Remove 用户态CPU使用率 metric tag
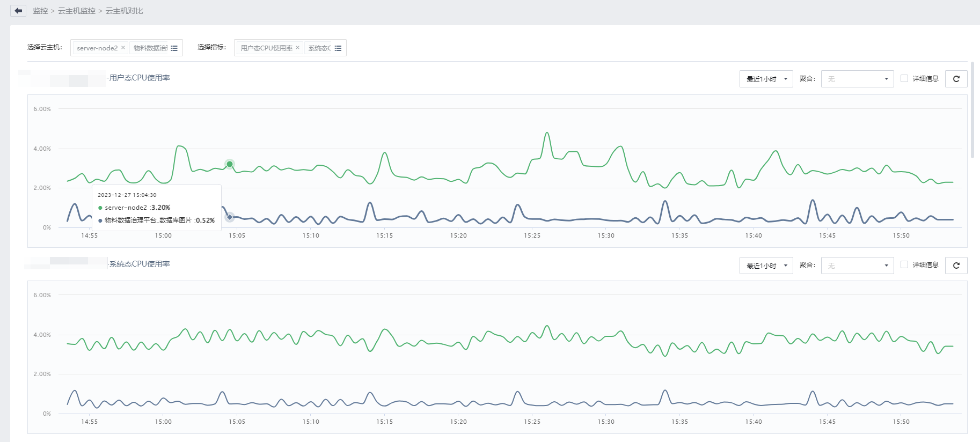This screenshot has height=442, width=980. [x=297, y=48]
